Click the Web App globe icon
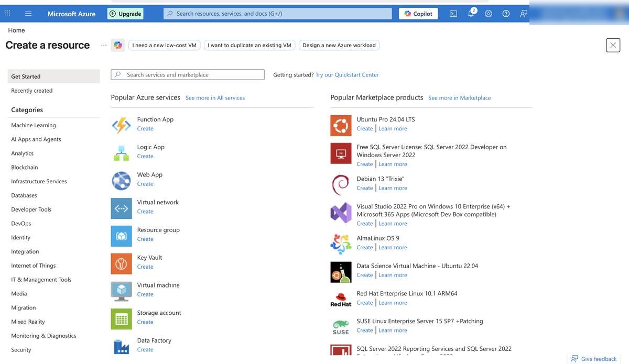The image size is (629, 364). (x=121, y=181)
